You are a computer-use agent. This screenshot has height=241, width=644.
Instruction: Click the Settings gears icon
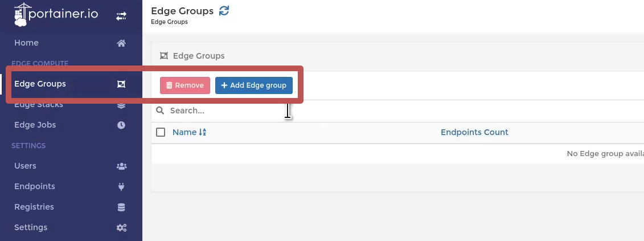click(x=122, y=228)
